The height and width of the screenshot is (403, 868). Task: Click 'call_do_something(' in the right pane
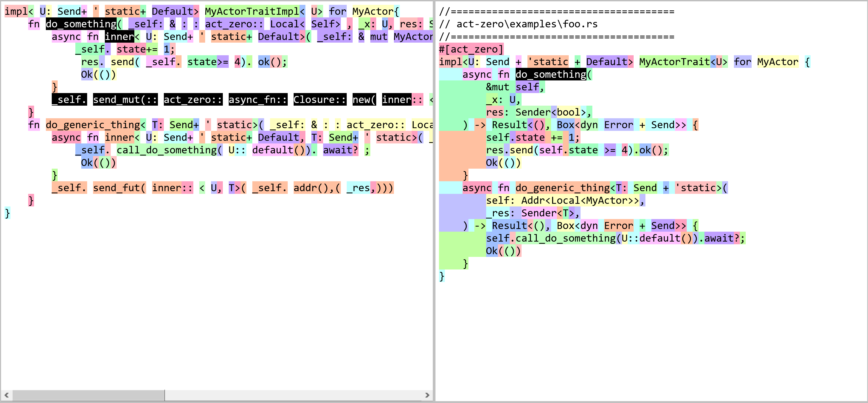(x=568, y=238)
